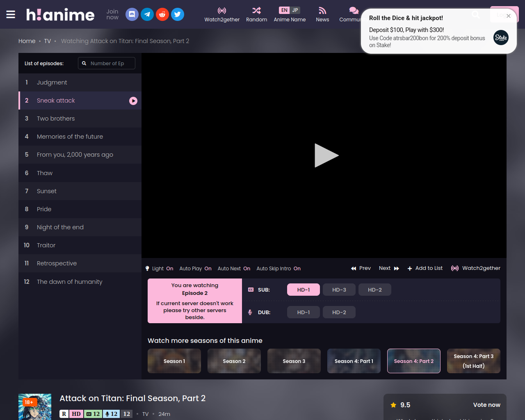525x420 pixels.
Task: Open the Discord join icon
Action: (x=132, y=14)
